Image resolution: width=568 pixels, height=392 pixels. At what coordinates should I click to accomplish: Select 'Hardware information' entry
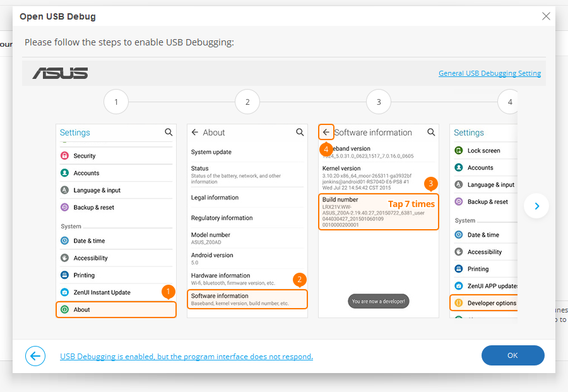[x=247, y=278]
